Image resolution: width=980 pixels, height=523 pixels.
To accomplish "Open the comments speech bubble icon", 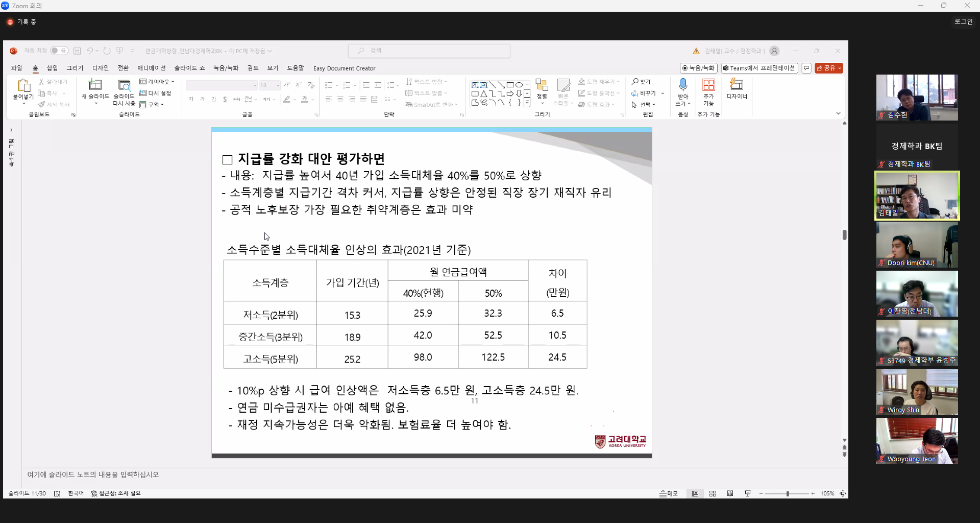I will click(806, 68).
